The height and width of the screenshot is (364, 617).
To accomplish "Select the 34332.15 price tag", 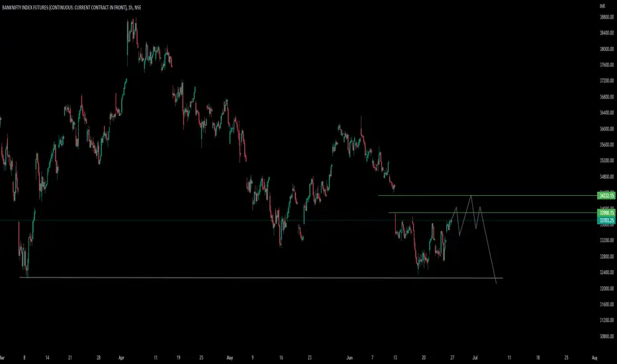I will [606, 196].
